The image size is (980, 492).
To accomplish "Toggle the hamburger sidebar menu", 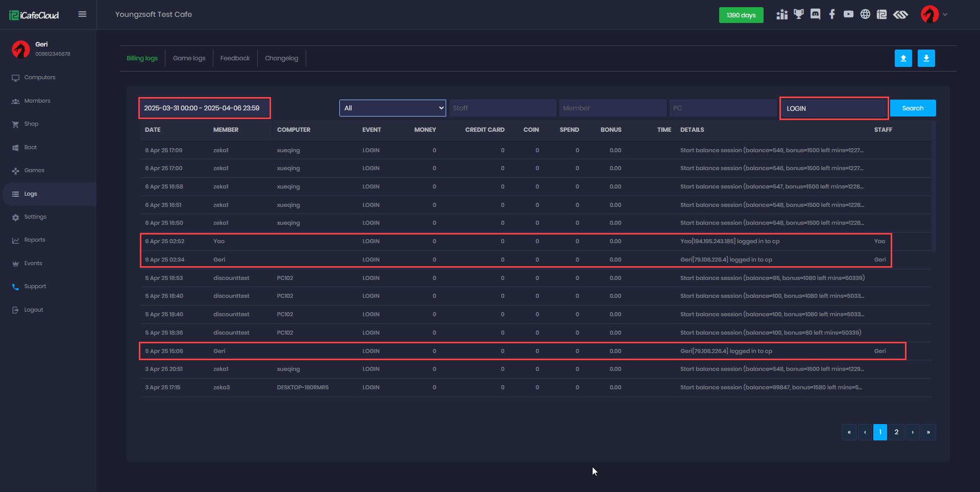I will point(82,14).
